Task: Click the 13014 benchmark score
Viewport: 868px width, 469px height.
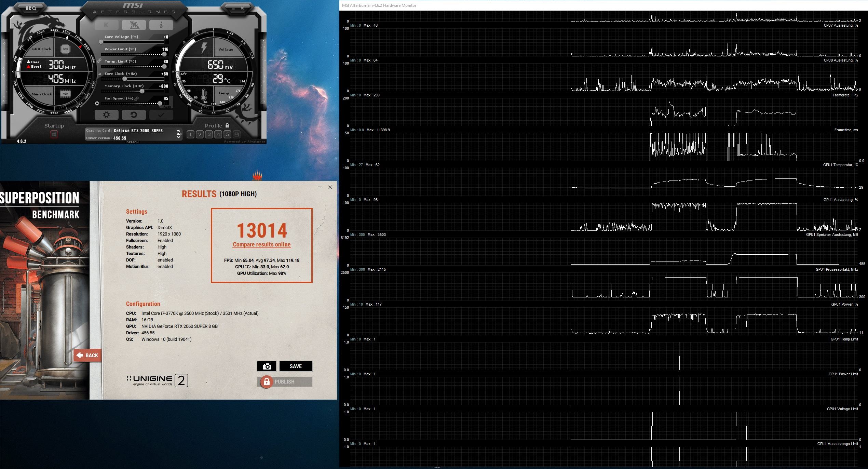Action: [262, 230]
